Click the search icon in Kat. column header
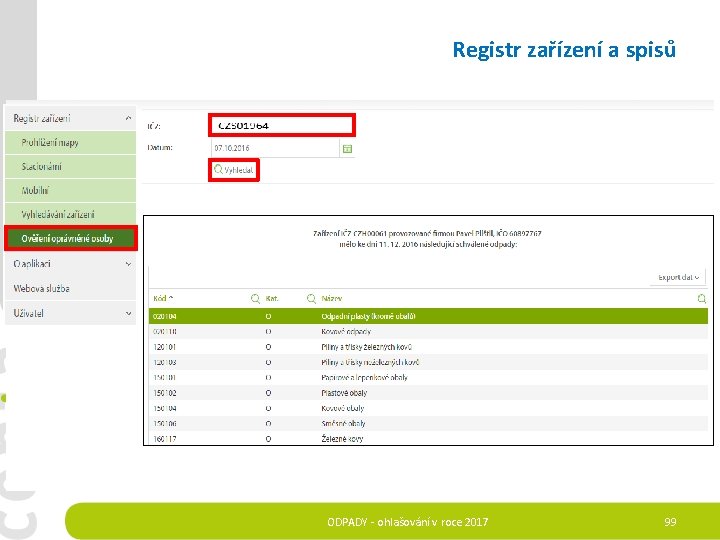 tap(311, 299)
